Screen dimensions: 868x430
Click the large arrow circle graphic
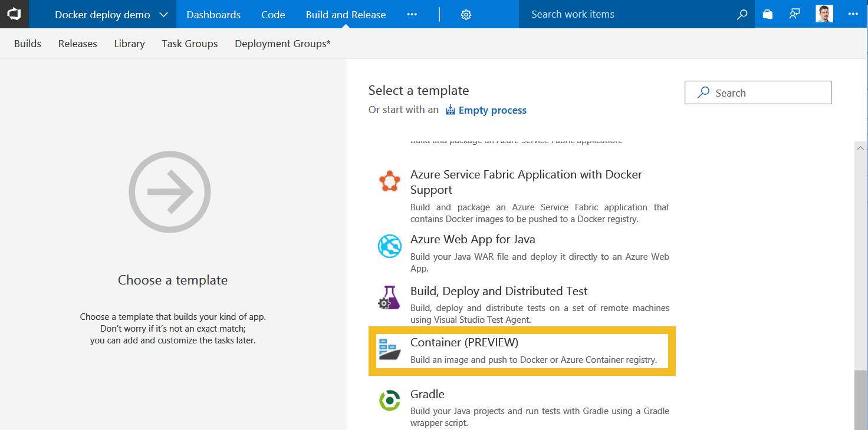(170, 192)
